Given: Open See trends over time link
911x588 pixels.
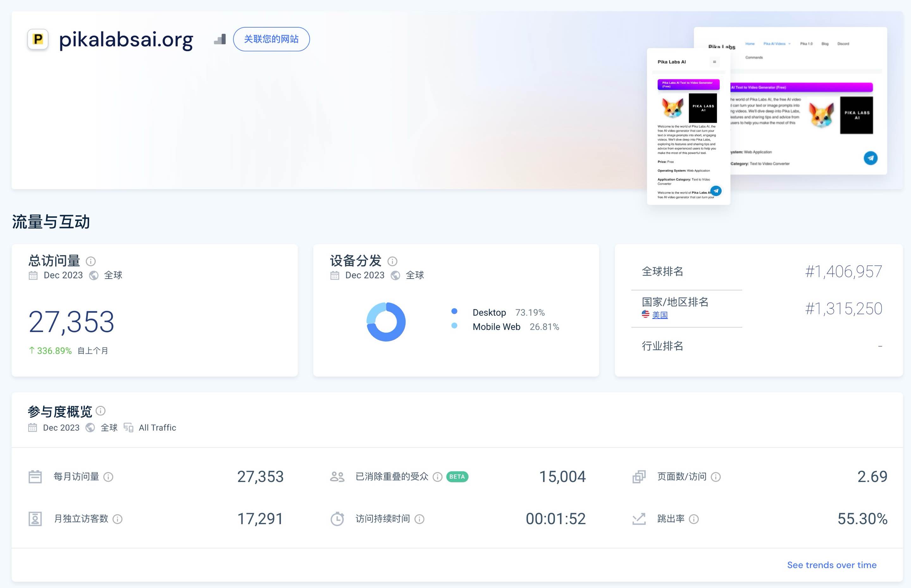Looking at the screenshot, I should (x=832, y=565).
